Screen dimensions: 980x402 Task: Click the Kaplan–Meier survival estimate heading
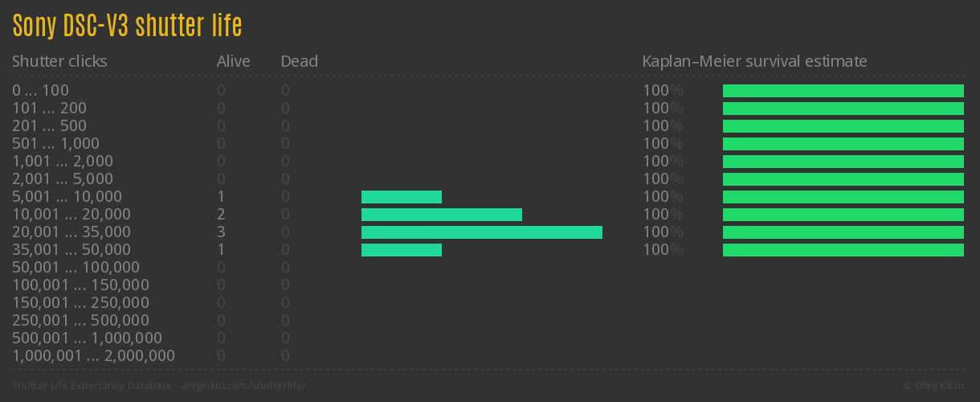pos(754,61)
